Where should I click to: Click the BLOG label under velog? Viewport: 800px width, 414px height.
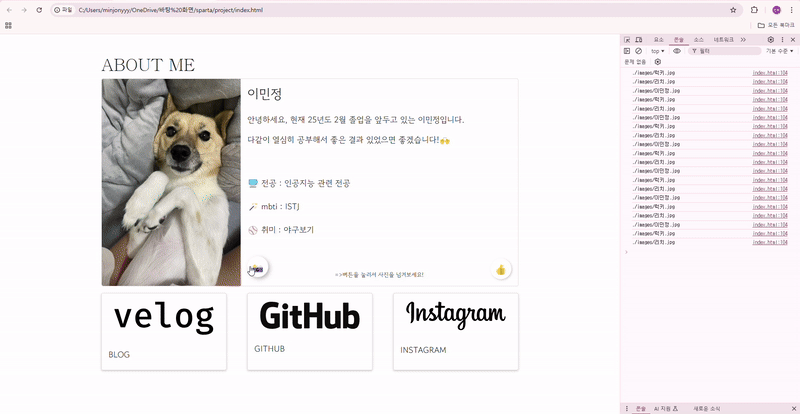(119, 355)
